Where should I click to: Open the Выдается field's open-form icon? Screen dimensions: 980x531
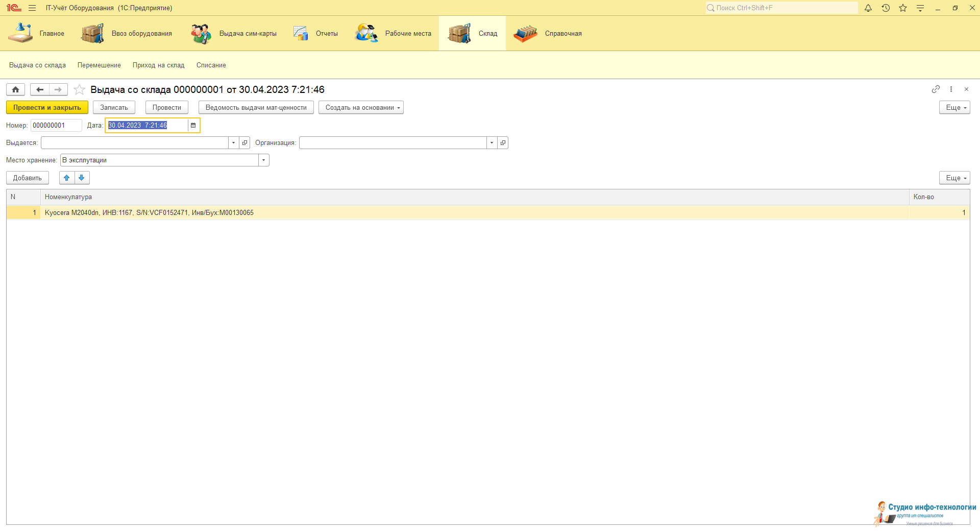(245, 143)
